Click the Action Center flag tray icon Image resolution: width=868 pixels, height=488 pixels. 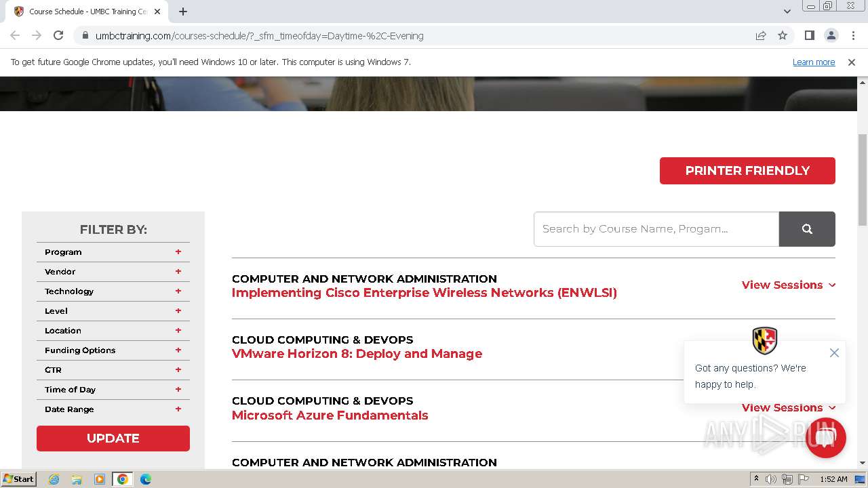(x=803, y=479)
